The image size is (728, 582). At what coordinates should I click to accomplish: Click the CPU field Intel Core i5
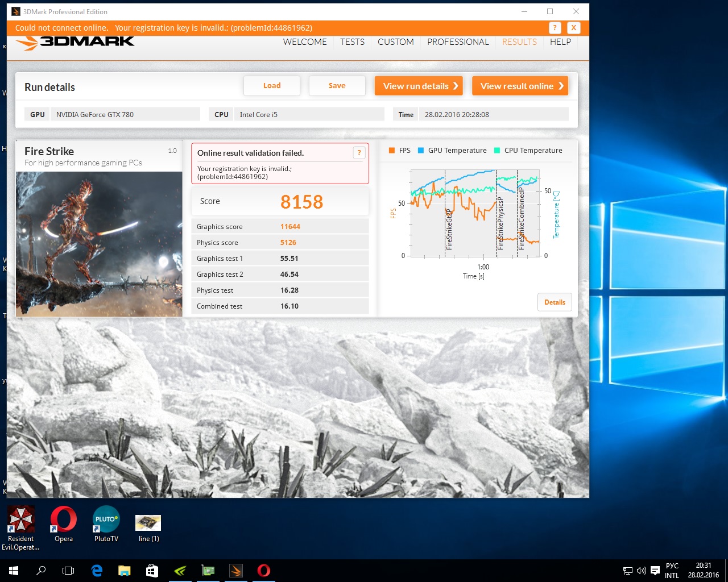(x=309, y=114)
